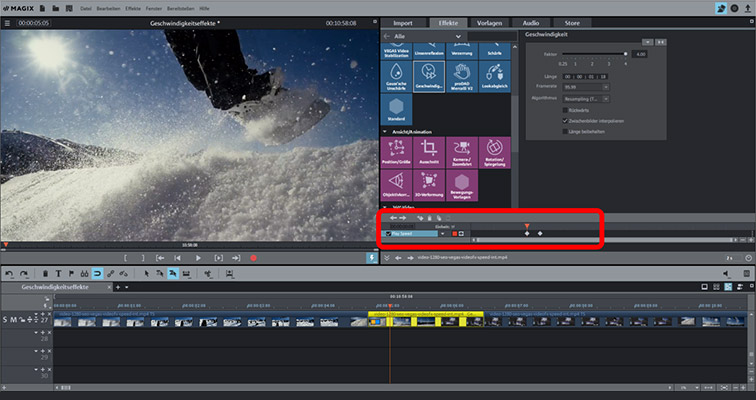The height and width of the screenshot is (400, 756).
Task: Open the Kamera/Zoomfahrt effect tile
Action: [462, 153]
